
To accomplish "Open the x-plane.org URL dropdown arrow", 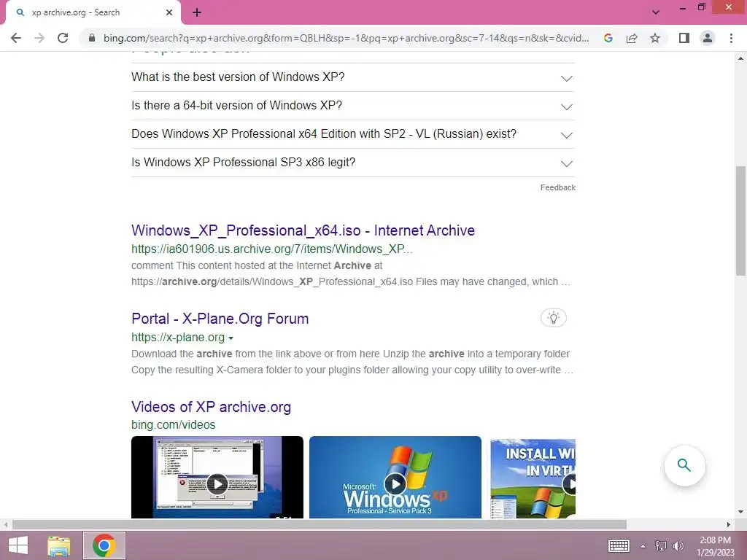I will [x=231, y=338].
